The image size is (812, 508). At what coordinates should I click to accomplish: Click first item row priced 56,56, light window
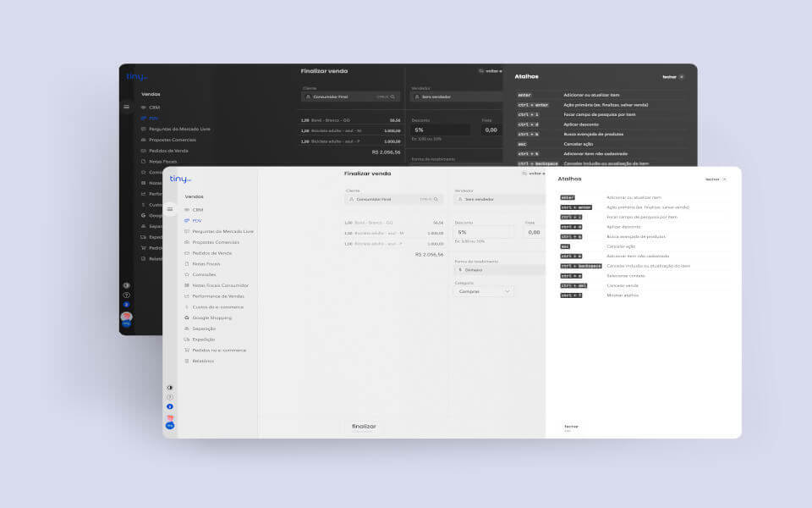click(393, 223)
